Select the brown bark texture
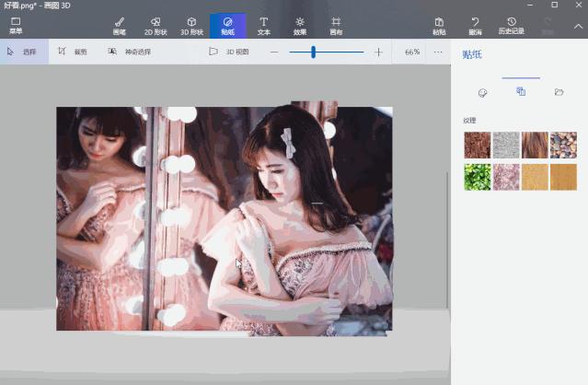The height and width of the screenshot is (385, 588). pos(477,145)
